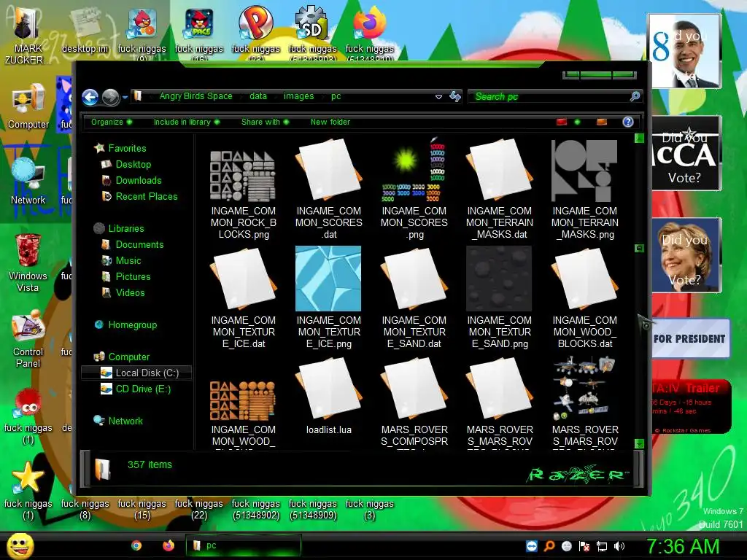Select INGAME_COMMON_ROCK_BLOCKS.png thumbnail
Screen dimensions: 747x560
coord(244,176)
